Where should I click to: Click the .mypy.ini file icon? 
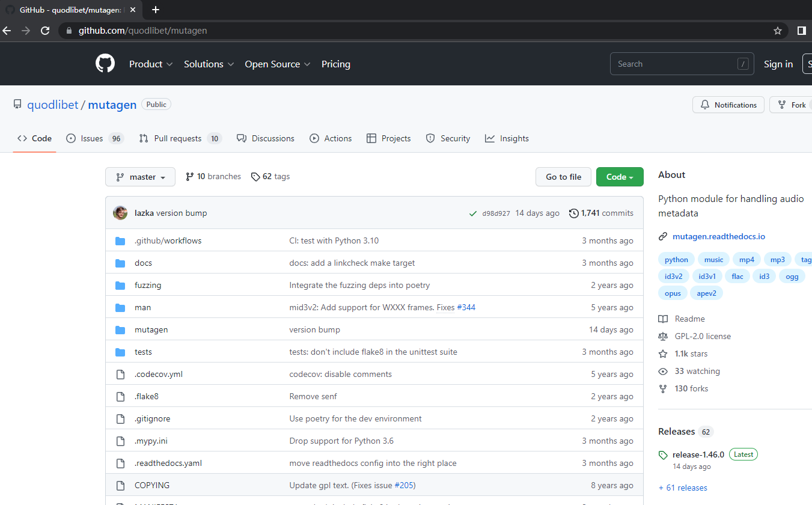(x=120, y=441)
